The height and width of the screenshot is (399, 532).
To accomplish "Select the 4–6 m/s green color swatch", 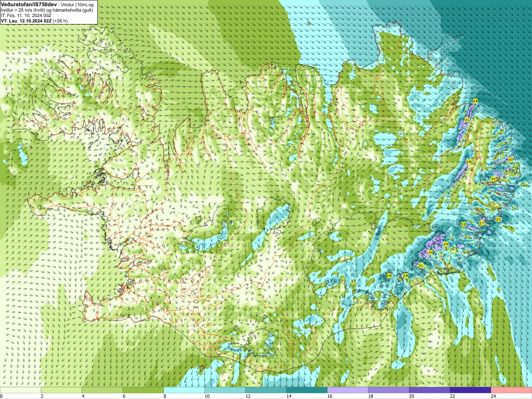I will [x=102, y=390].
